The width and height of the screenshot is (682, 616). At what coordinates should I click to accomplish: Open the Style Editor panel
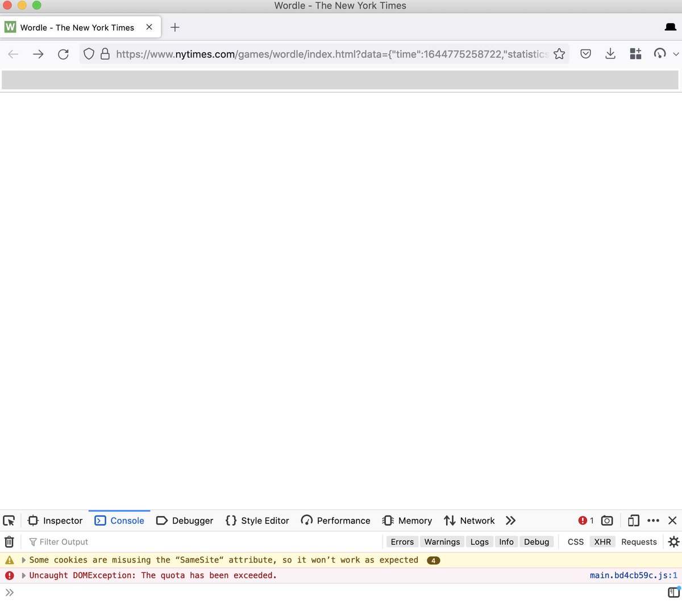point(257,521)
